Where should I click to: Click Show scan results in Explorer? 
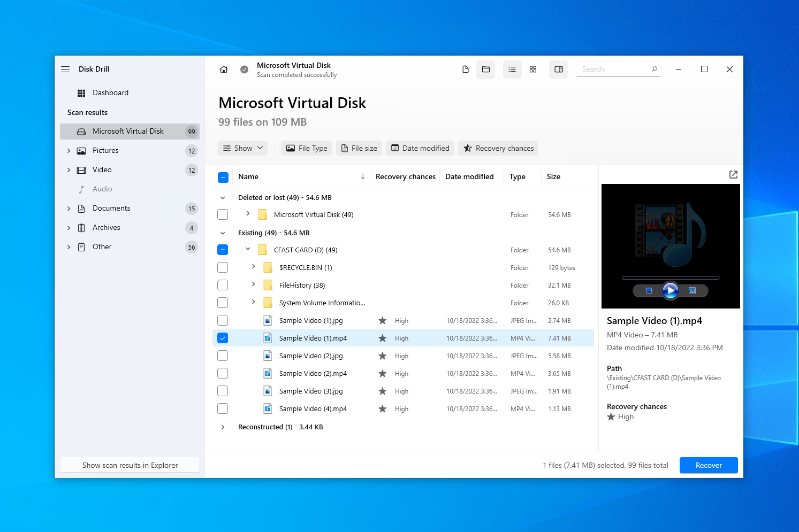pyautogui.click(x=130, y=465)
